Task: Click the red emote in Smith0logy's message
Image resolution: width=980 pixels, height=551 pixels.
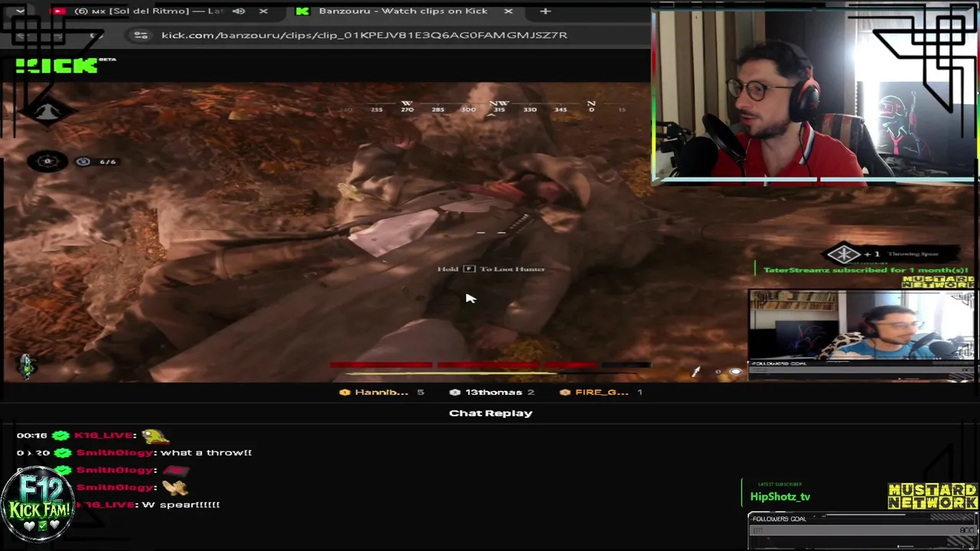Action: click(x=175, y=470)
